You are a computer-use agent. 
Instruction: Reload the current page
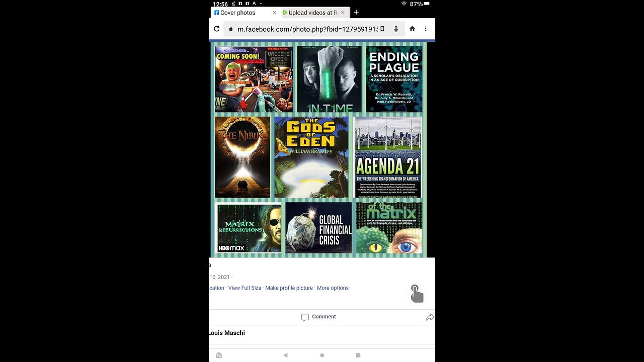(x=216, y=29)
